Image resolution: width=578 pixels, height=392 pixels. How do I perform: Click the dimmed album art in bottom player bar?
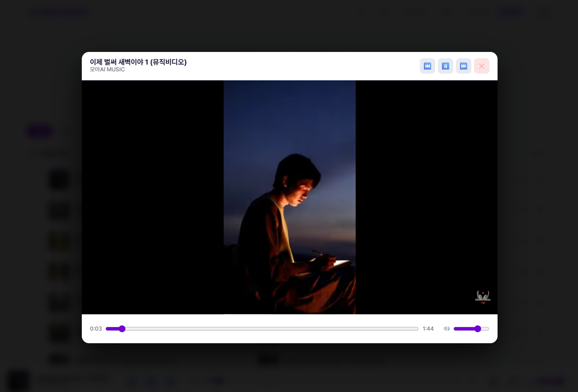pos(19,381)
